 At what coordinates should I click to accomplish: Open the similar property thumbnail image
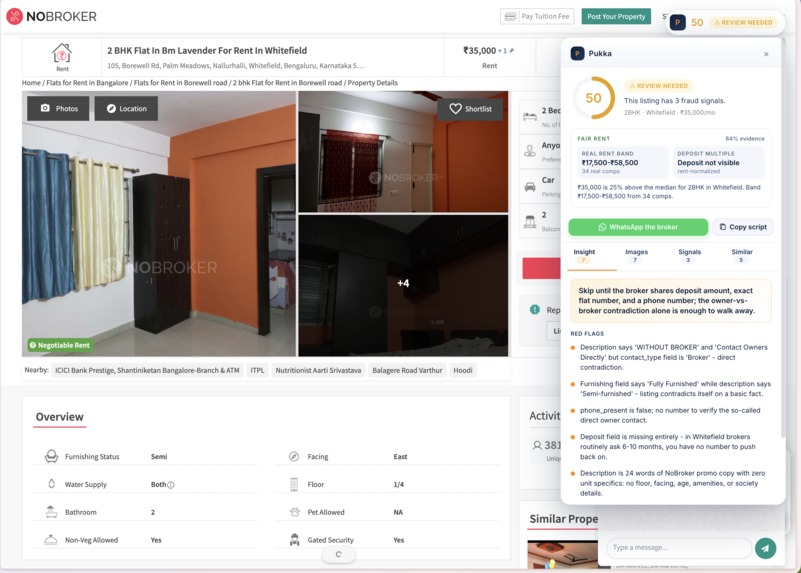tap(562, 555)
